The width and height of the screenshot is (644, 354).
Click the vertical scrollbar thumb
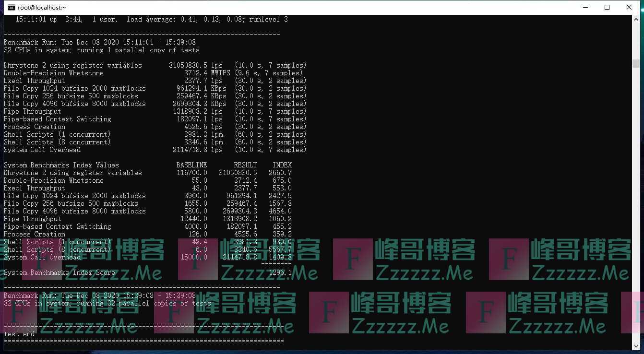(x=636, y=64)
